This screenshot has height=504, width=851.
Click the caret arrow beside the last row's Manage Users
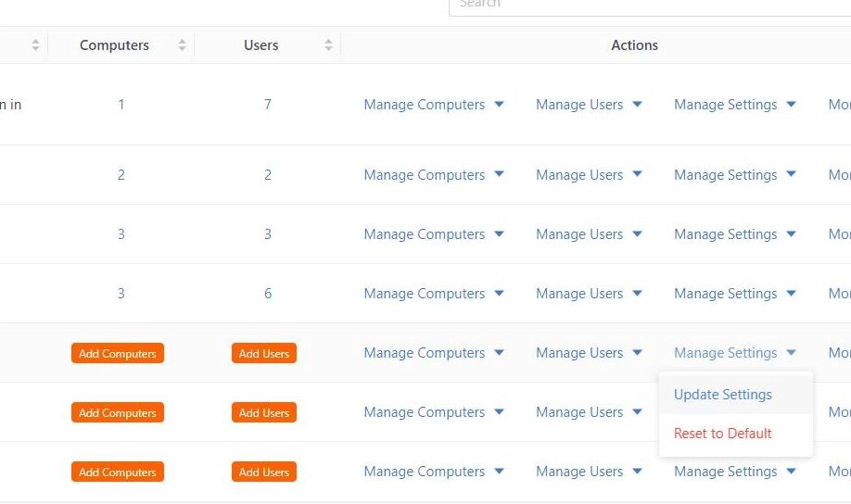(637, 472)
